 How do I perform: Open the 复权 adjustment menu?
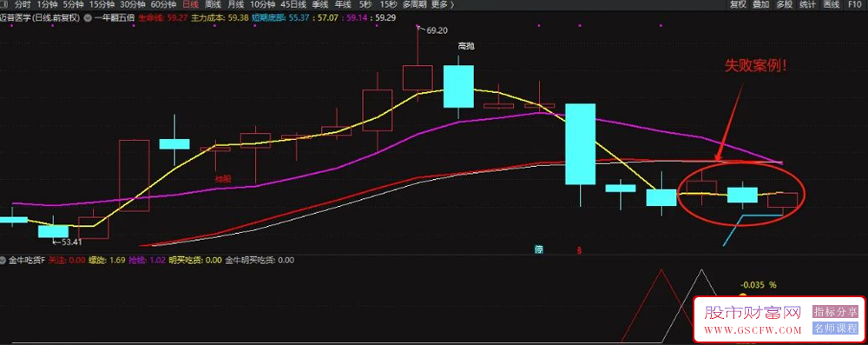pyautogui.click(x=738, y=4)
